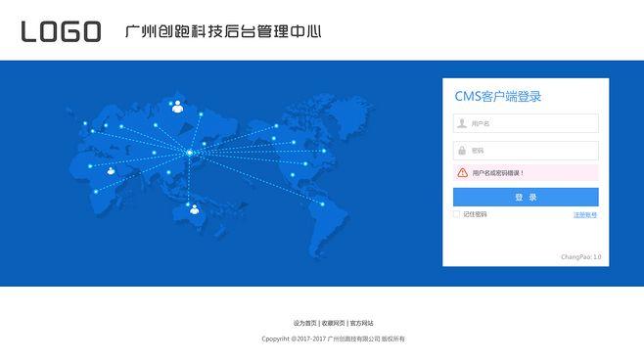Click the 收藏网页 footer link
This screenshot has height=362, width=644.
(333, 324)
